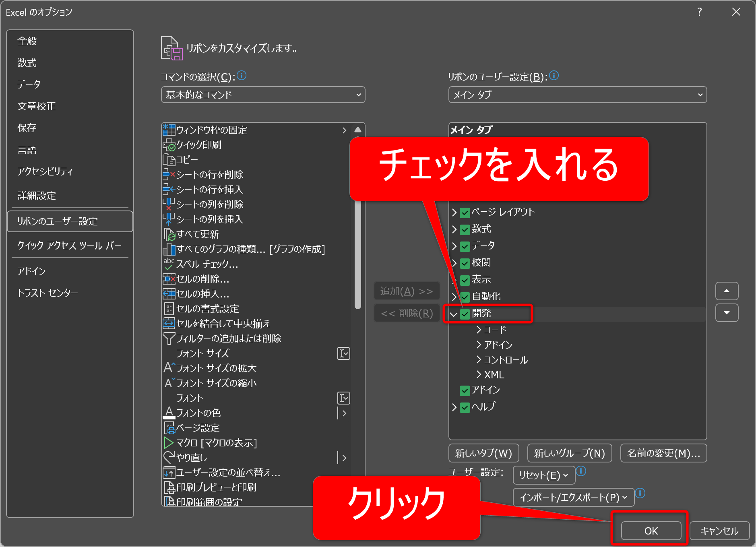
Task: Select the Quick Print (クイック印刷) icon
Action: tap(169, 145)
